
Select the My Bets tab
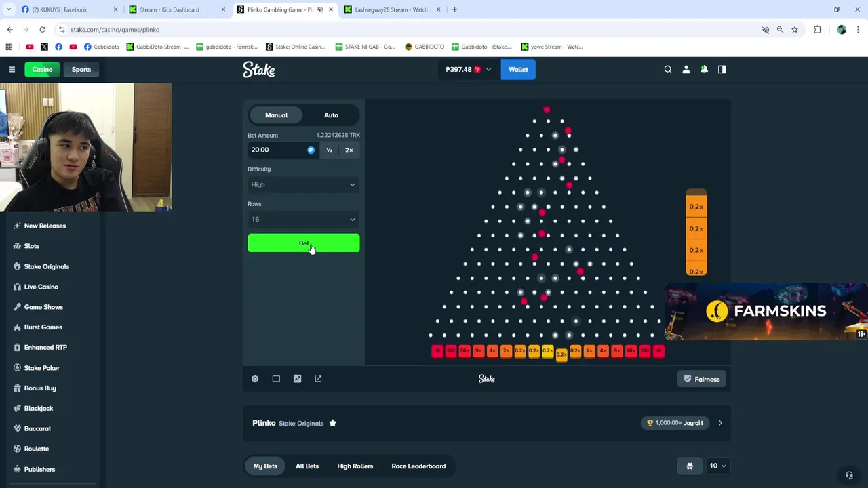click(265, 466)
